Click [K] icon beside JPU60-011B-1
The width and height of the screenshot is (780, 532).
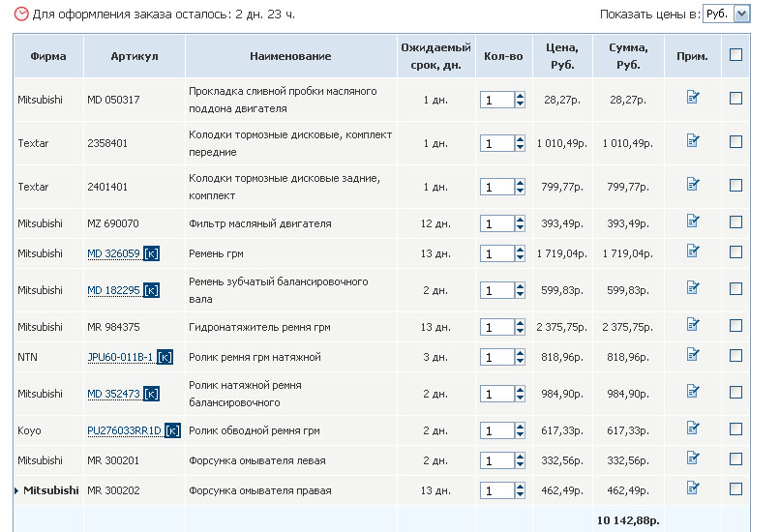coord(165,358)
